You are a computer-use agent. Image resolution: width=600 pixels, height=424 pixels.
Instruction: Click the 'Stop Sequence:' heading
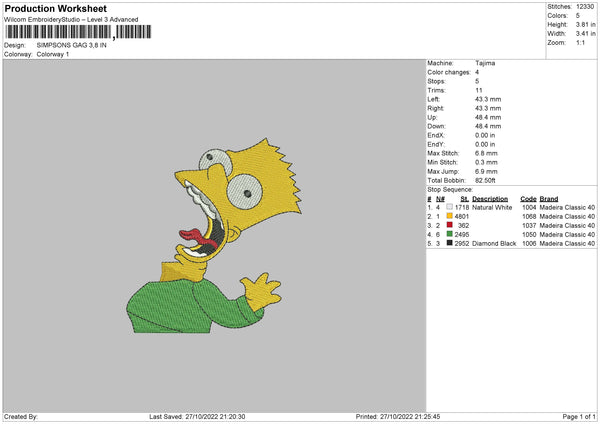coord(450,190)
